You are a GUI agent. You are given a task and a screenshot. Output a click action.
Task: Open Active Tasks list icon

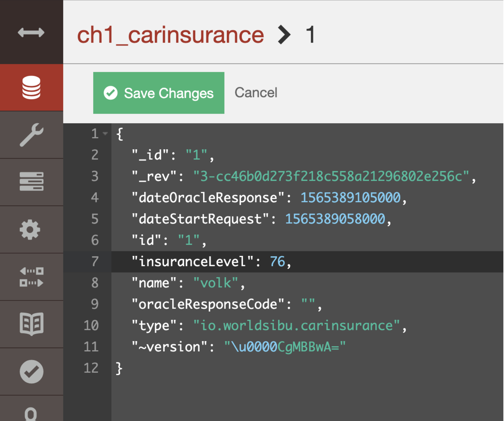(31, 181)
